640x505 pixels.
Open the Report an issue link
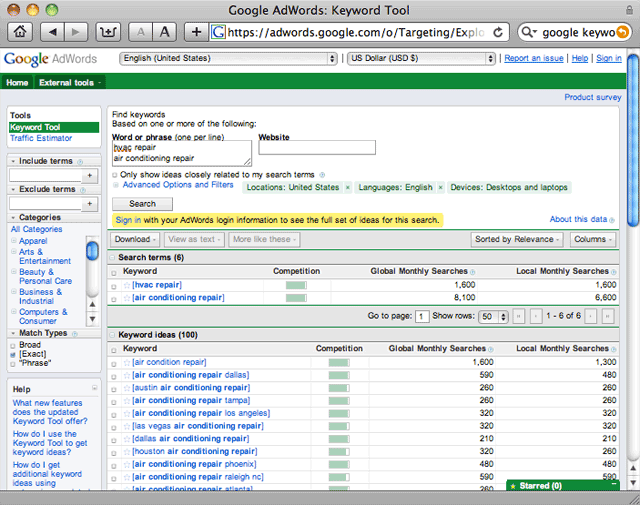click(533, 58)
